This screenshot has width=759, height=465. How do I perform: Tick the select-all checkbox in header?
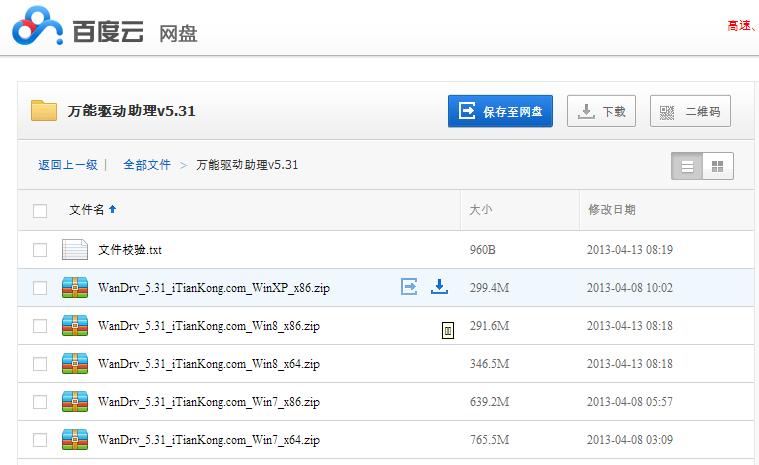[40, 211]
